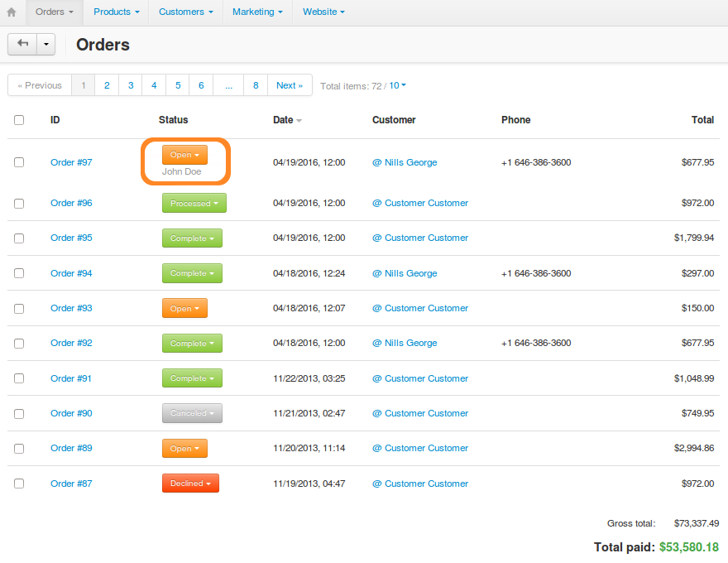Open the Website menu

pyautogui.click(x=323, y=12)
